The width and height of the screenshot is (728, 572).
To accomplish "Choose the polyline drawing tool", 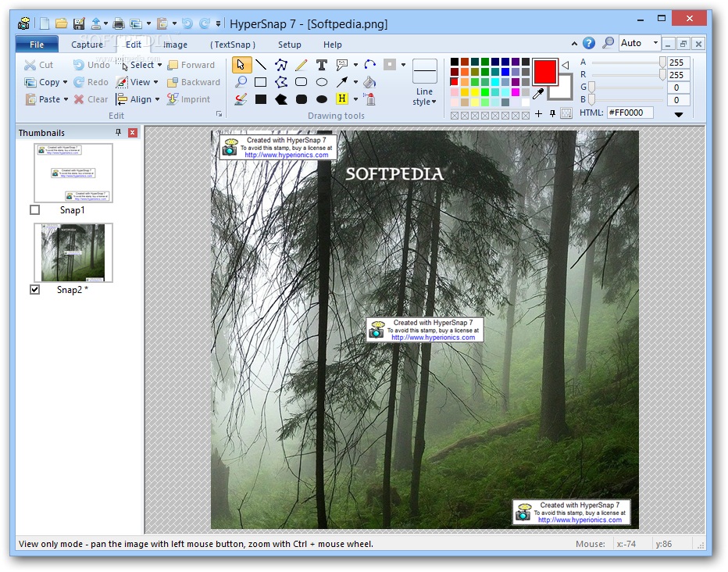I will click(281, 65).
